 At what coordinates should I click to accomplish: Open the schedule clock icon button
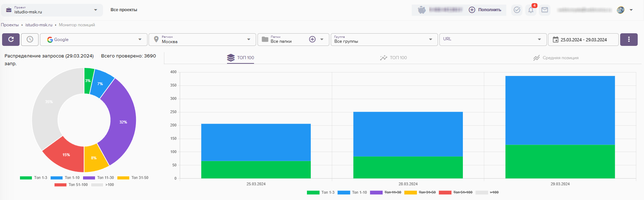(30, 40)
